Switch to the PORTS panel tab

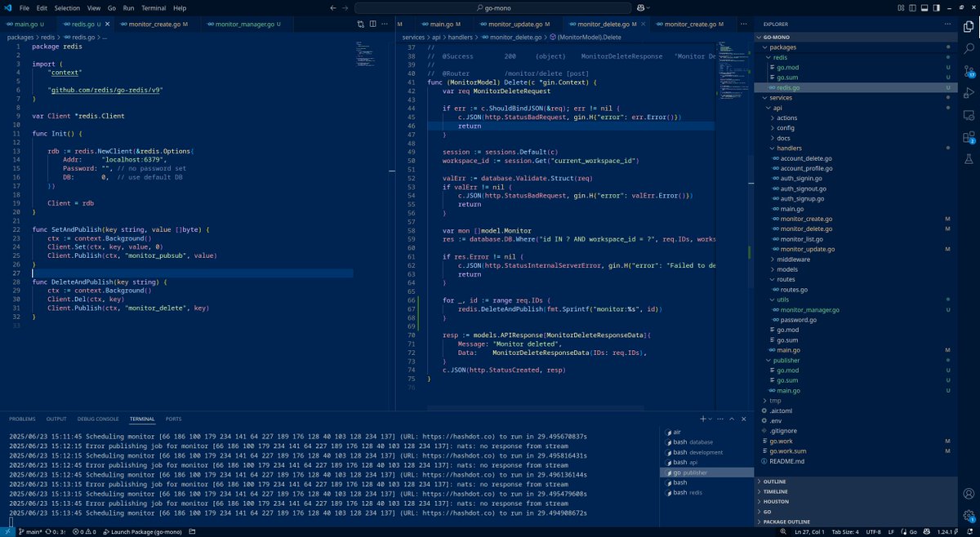(173, 419)
